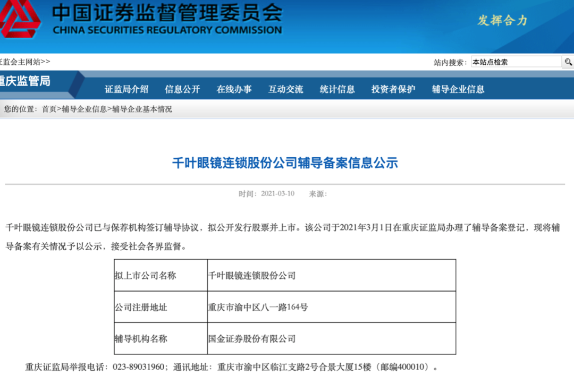The image size is (574, 392).
Task: Click the 站内搜索 label
Action: pyautogui.click(x=450, y=62)
